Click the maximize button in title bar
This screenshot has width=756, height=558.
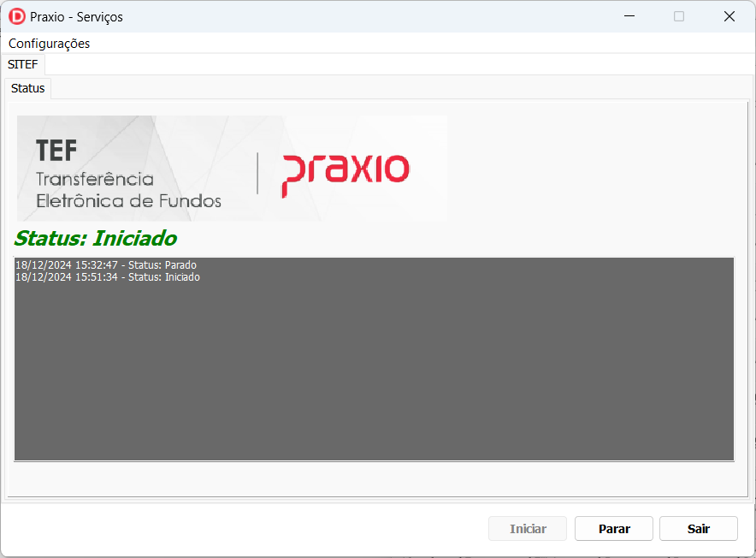pyautogui.click(x=679, y=16)
